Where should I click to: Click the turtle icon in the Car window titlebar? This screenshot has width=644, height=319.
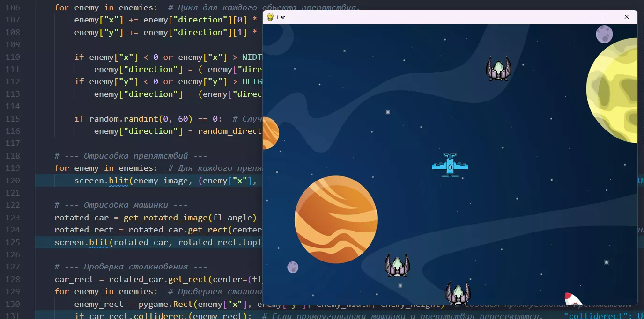click(x=271, y=17)
